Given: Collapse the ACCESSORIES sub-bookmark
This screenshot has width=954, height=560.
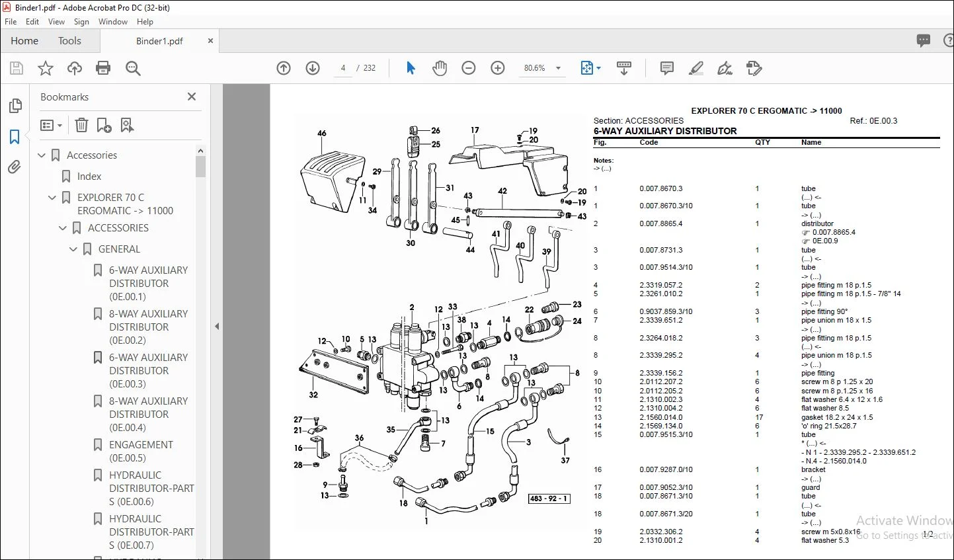Looking at the screenshot, I should coord(63,228).
